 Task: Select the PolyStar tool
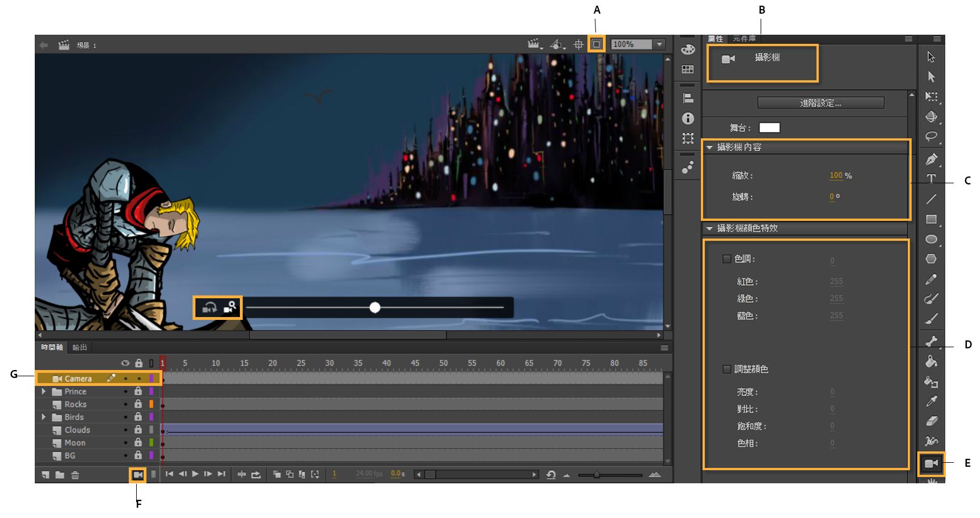(931, 258)
